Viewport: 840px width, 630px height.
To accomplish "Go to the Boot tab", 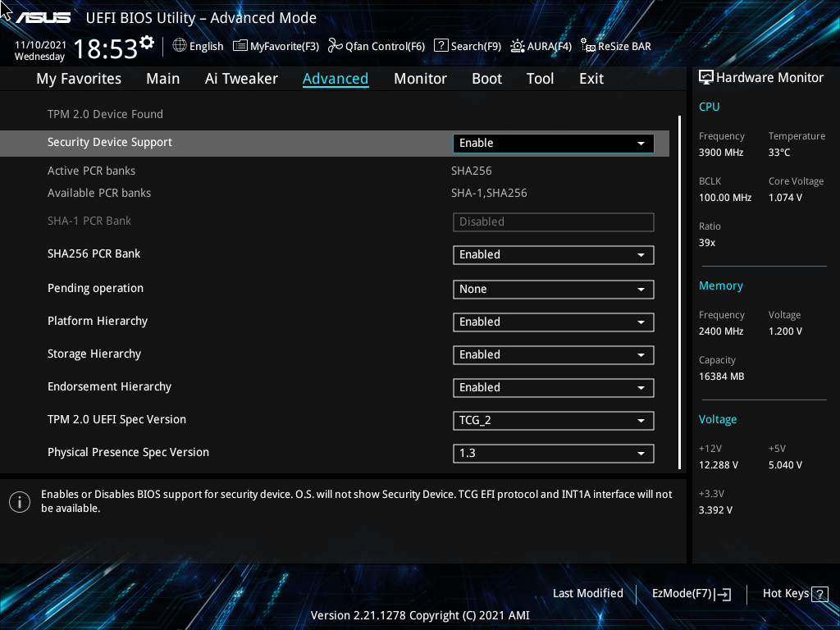I will click(x=486, y=79).
